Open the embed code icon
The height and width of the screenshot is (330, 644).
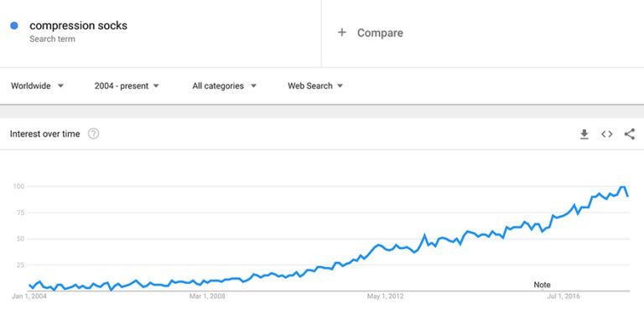606,134
